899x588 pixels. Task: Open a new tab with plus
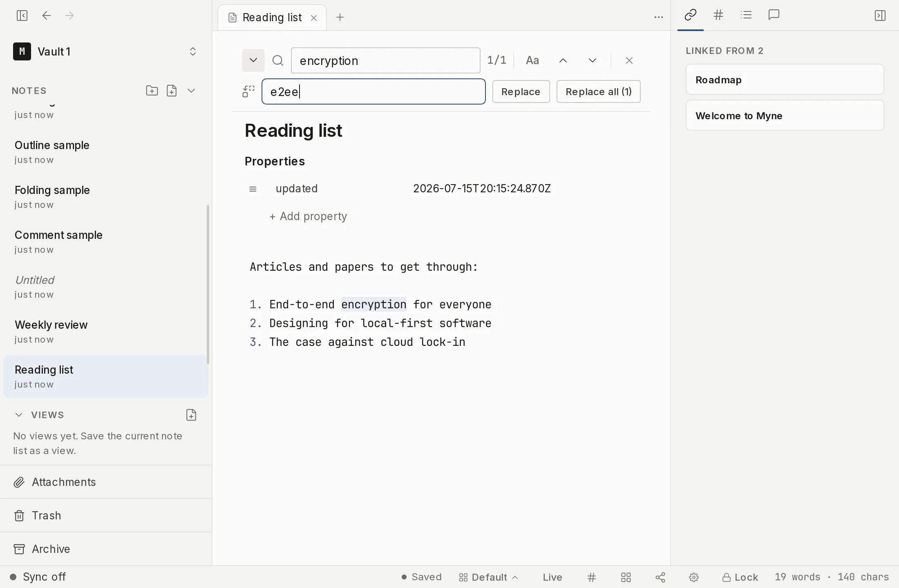(340, 17)
